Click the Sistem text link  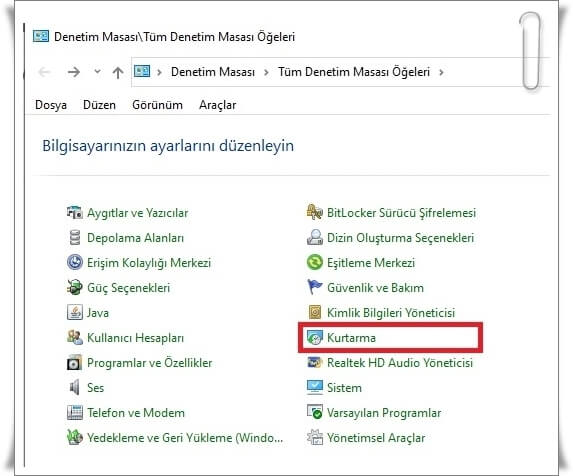344,388
